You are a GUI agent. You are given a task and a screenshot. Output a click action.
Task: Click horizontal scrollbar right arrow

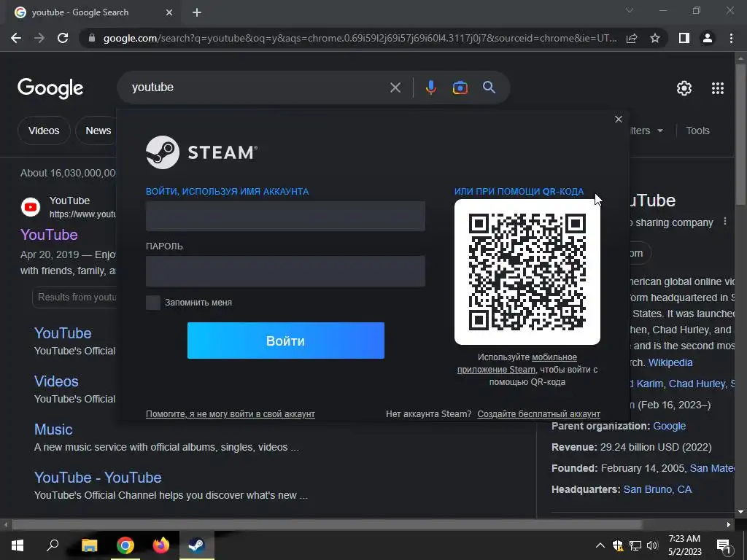(x=729, y=525)
